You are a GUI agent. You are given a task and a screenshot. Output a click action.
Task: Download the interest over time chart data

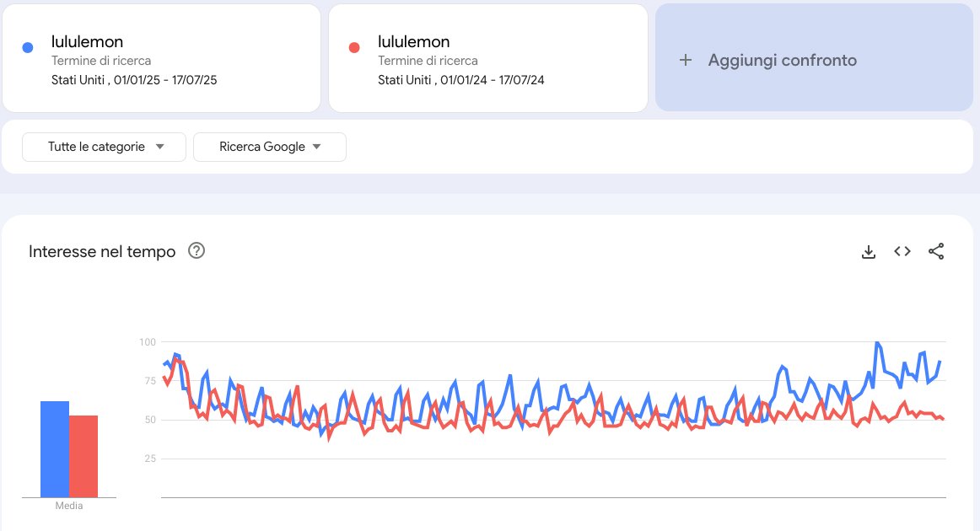point(868,252)
